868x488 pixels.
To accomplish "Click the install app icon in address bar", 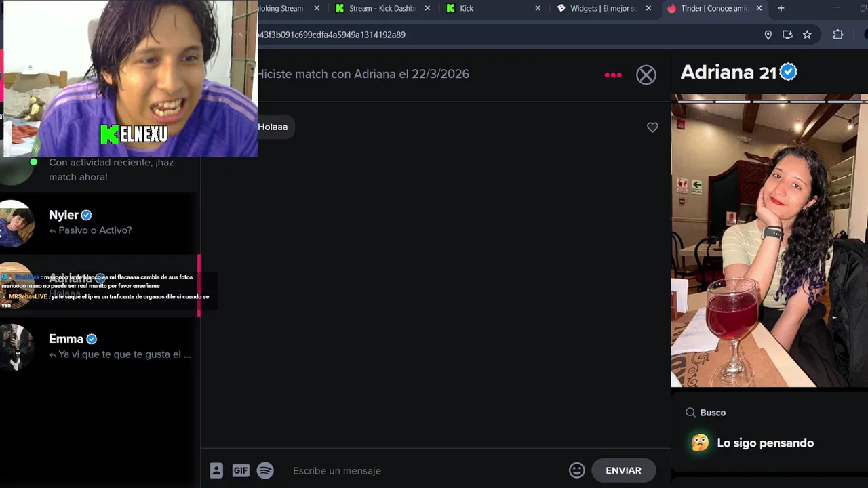I will point(787,35).
